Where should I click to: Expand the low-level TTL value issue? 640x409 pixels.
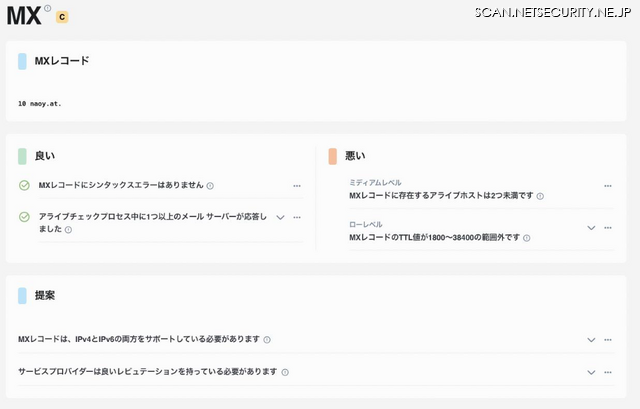pos(591,228)
